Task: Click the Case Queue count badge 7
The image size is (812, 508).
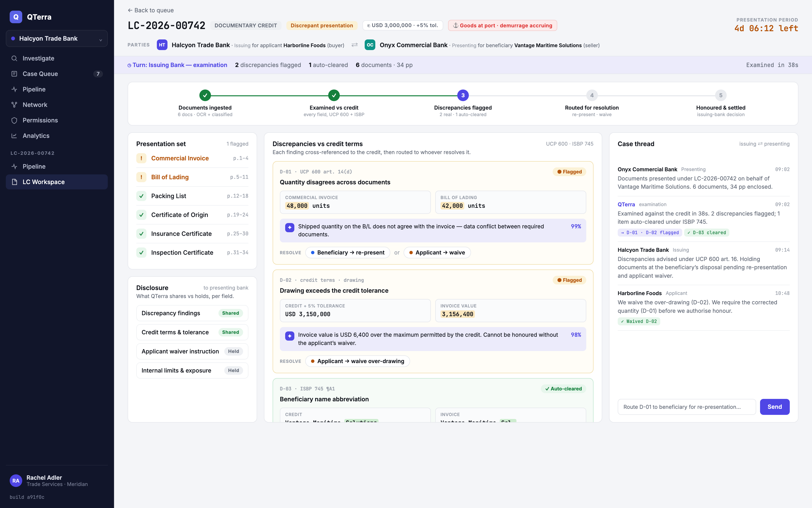Action: [x=98, y=74]
